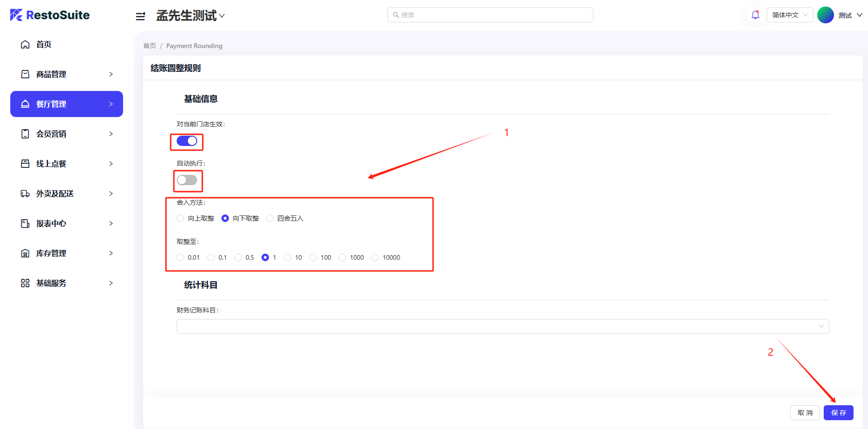This screenshot has width=868, height=429.
Task: Expand the 报表中心 chevron
Action: [x=111, y=223]
